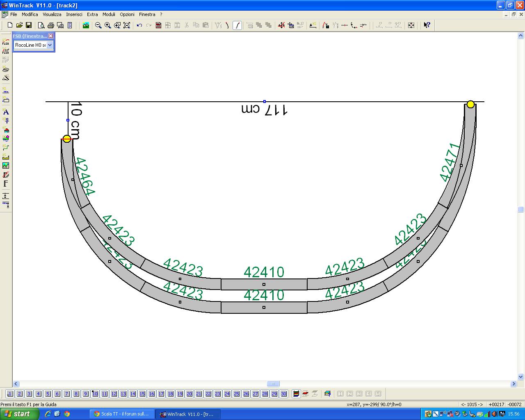Toggle layer 20 button
This screenshot has height=420, width=525.
pyautogui.click(x=189, y=394)
